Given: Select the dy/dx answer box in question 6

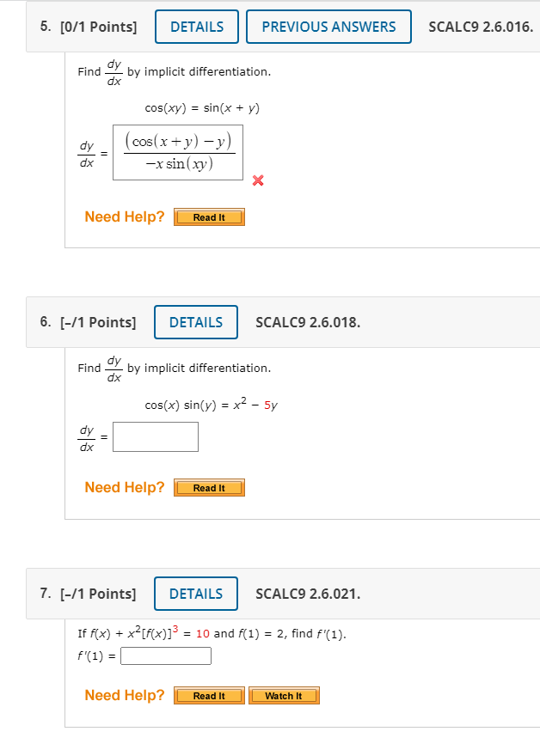Looking at the screenshot, I should 155,436.
